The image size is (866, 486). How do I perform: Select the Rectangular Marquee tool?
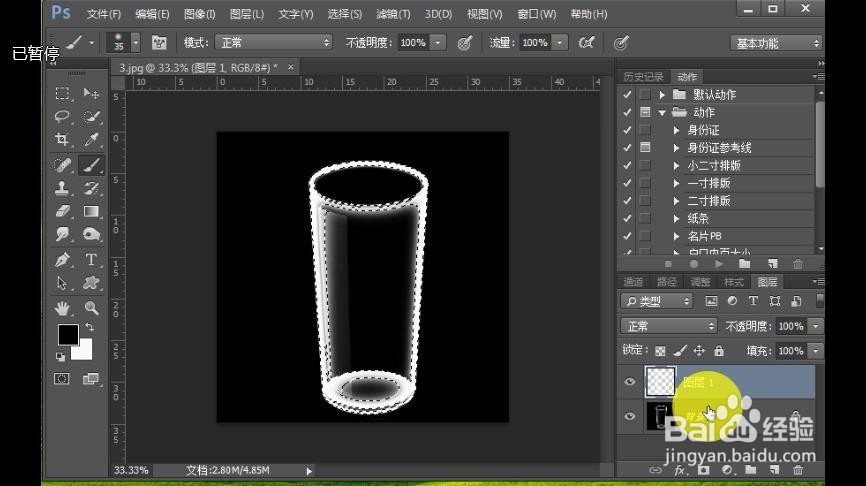pos(62,93)
